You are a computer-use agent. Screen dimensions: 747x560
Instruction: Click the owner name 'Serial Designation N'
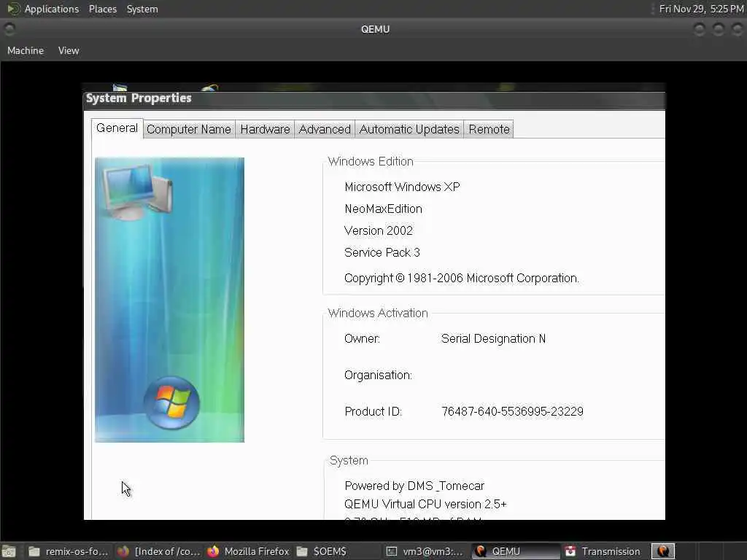pos(493,339)
